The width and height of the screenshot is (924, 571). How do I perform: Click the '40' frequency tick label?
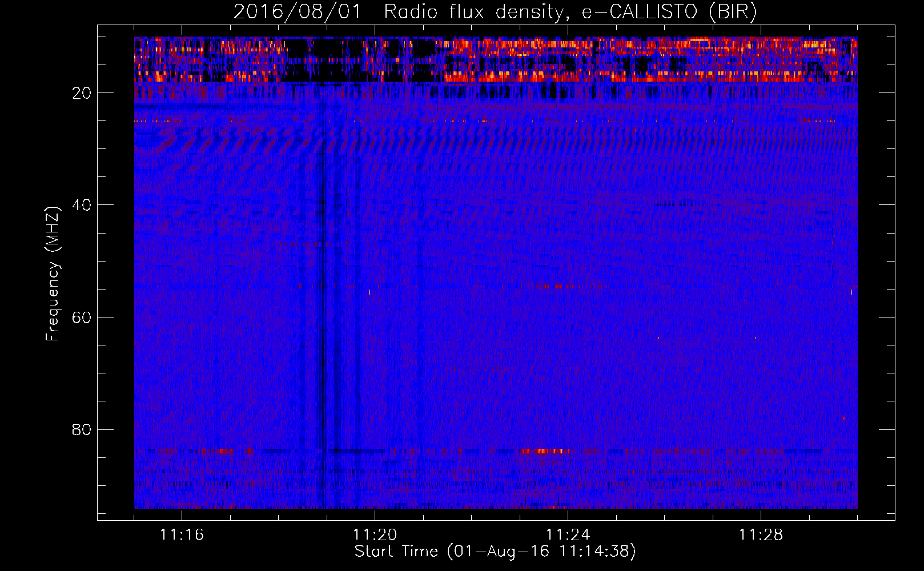(x=82, y=205)
